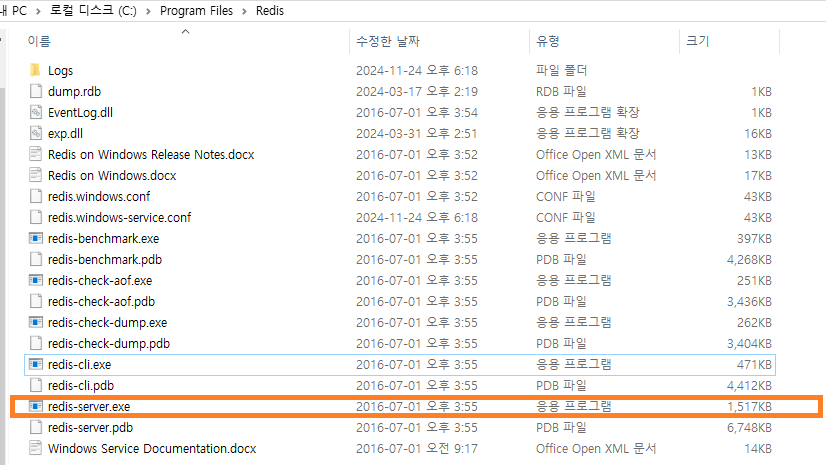Click the redis-server.pdb file icon
The width and height of the screenshot is (826, 465).
35,428
